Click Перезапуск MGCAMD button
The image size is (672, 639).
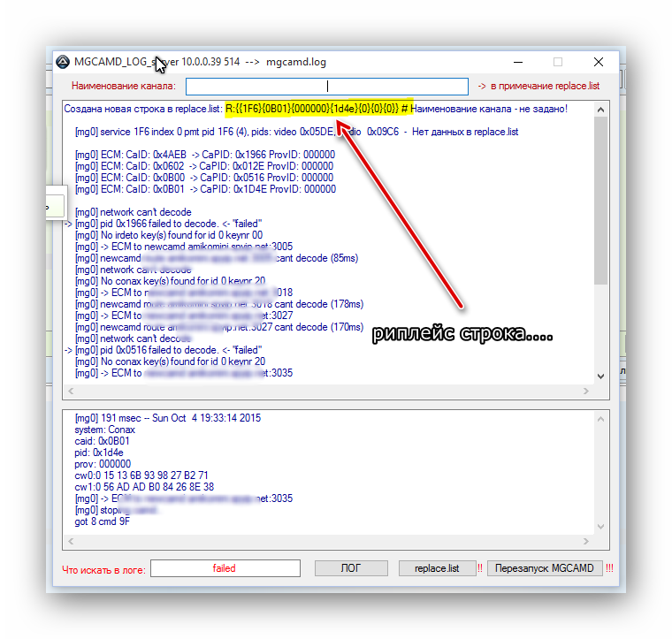click(x=545, y=568)
